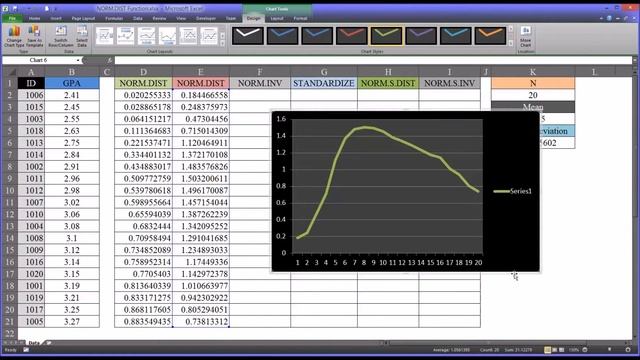Viewport: 640px width, 360px height.
Task: Select cell containing 1.503200611
Action: 201,179
